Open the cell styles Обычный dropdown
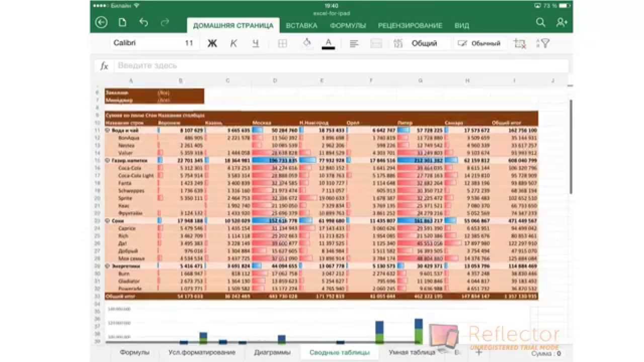Screen dimensions: 644x362 point(479,44)
